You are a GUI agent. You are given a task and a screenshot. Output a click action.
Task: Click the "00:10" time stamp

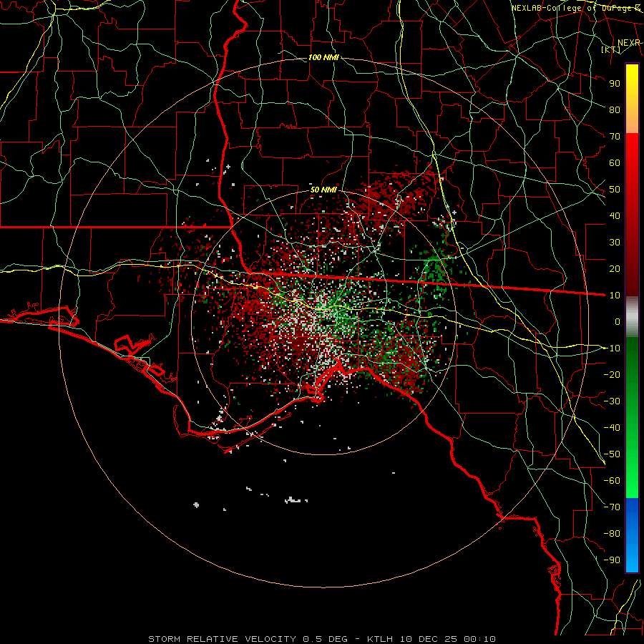(479, 639)
